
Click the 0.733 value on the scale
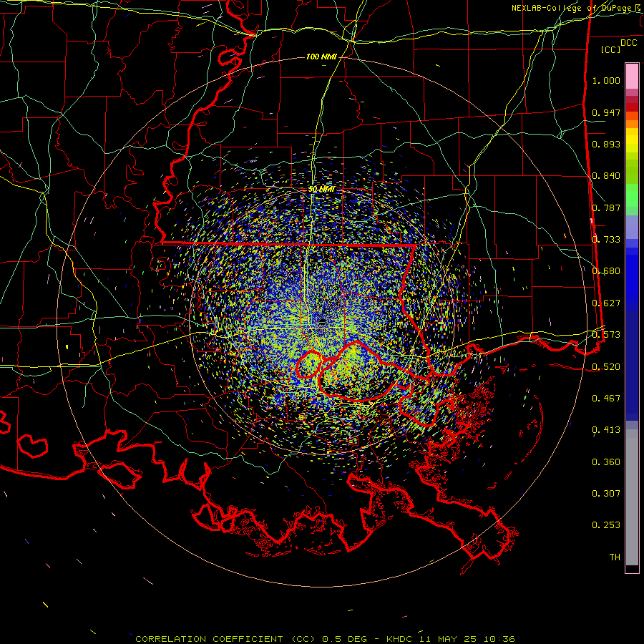pyautogui.click(x=606, y=240)
